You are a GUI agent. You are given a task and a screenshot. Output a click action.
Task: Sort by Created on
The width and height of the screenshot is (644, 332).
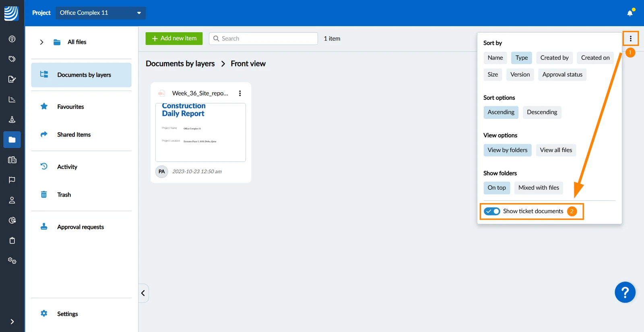coord(595,58)
